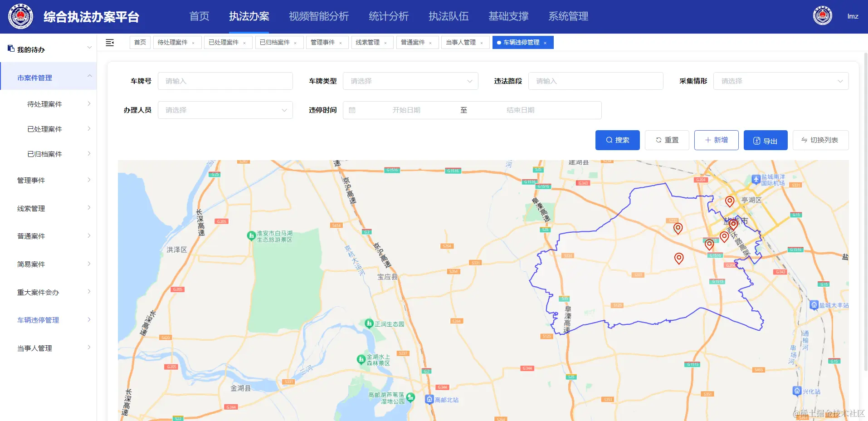Click the plus icon on the 新增 button
This screenshot has height=421, width=868.
point(709,140)
